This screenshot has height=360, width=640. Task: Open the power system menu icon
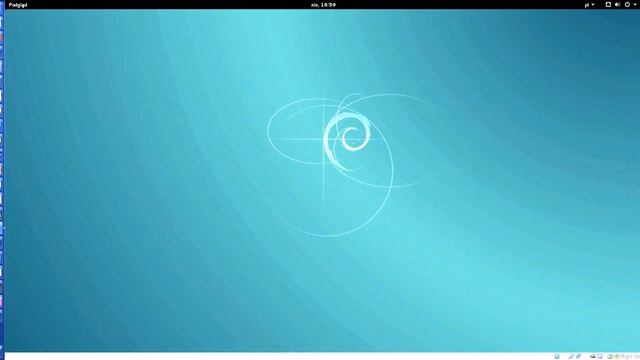pos(627,4)
